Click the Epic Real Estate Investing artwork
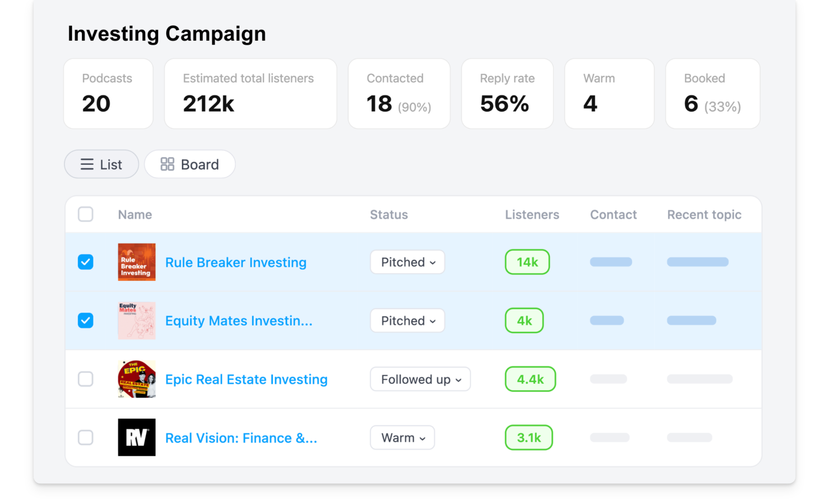Viewport: 829px width, 504px height. pyautogui.click(x=136, y=379)
